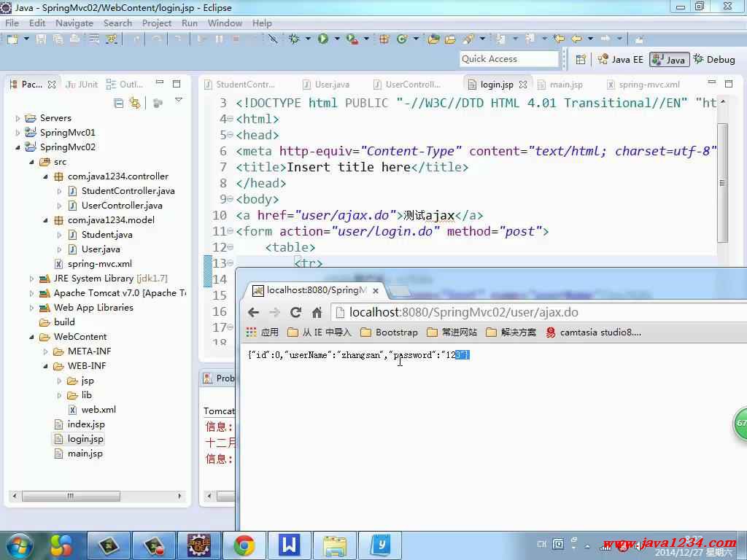Collapse the SpringMvc02 project node
This screenshot has height=560, width=747.
(18, 147)
